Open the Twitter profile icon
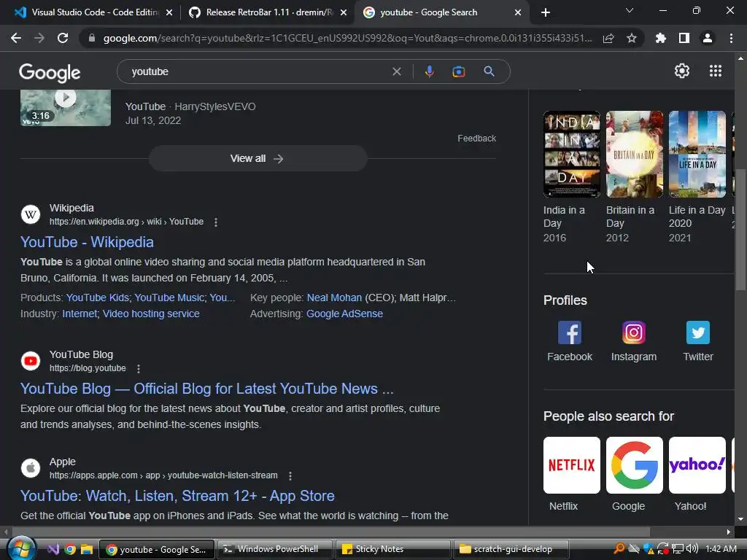747x560 pixels. [698, 332]
